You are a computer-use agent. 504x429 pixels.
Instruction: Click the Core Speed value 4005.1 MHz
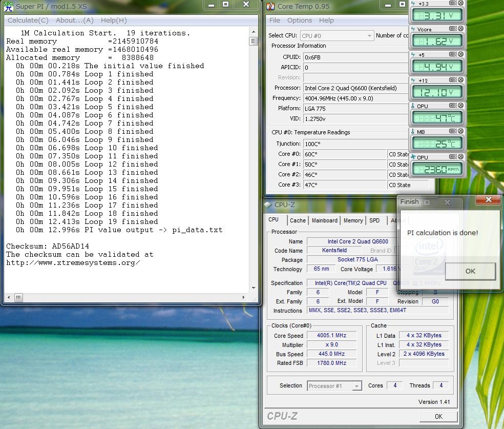[x=332, y=335]
